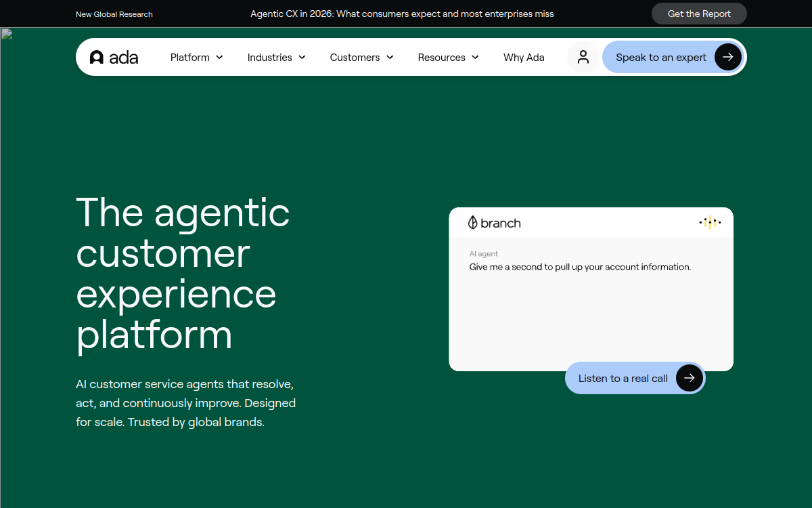Click the 'AI customer service agents' description paragraph
The image size is (812, 508).
[x=186, y=403]
